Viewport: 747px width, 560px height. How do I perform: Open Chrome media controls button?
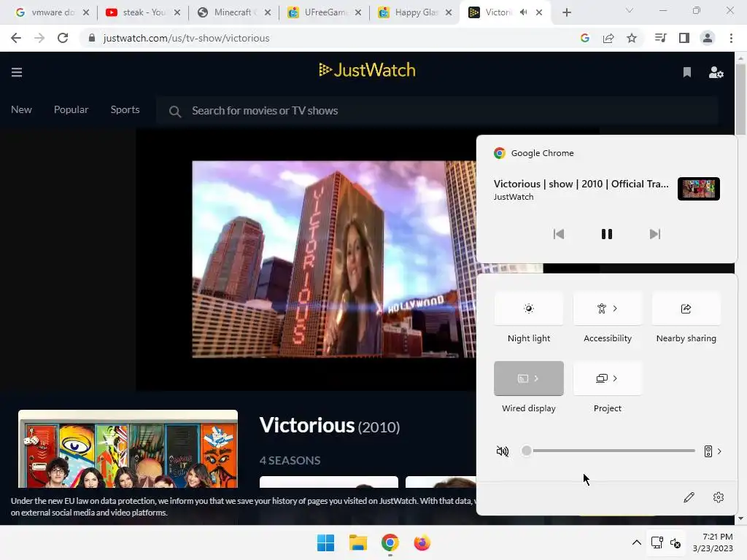tap(660, 38)
